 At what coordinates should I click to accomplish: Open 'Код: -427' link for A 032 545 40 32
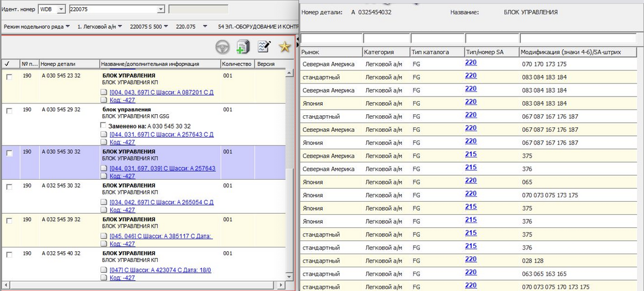click(x=123, y=277)
